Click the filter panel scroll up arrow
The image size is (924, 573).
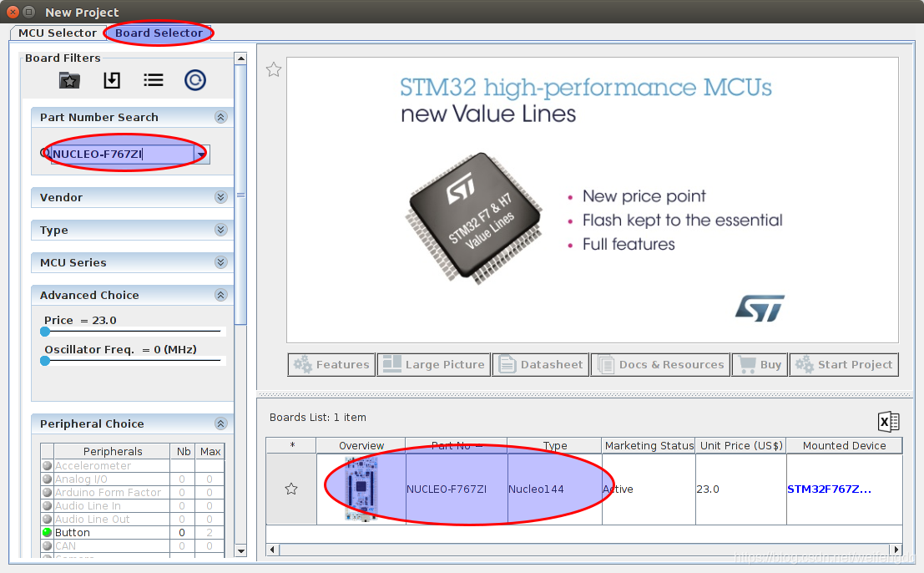pyautogui.click(x=240, y=58)
